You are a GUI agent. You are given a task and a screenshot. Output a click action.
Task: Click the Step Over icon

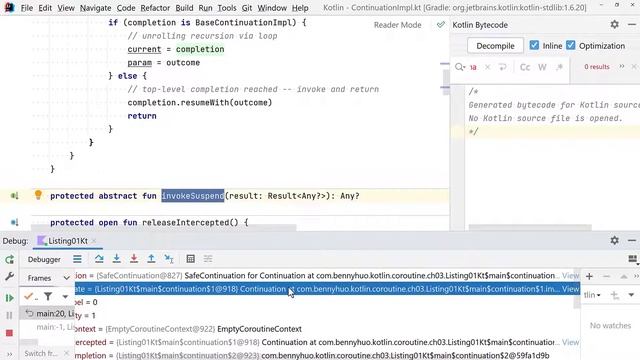point(99,259)
